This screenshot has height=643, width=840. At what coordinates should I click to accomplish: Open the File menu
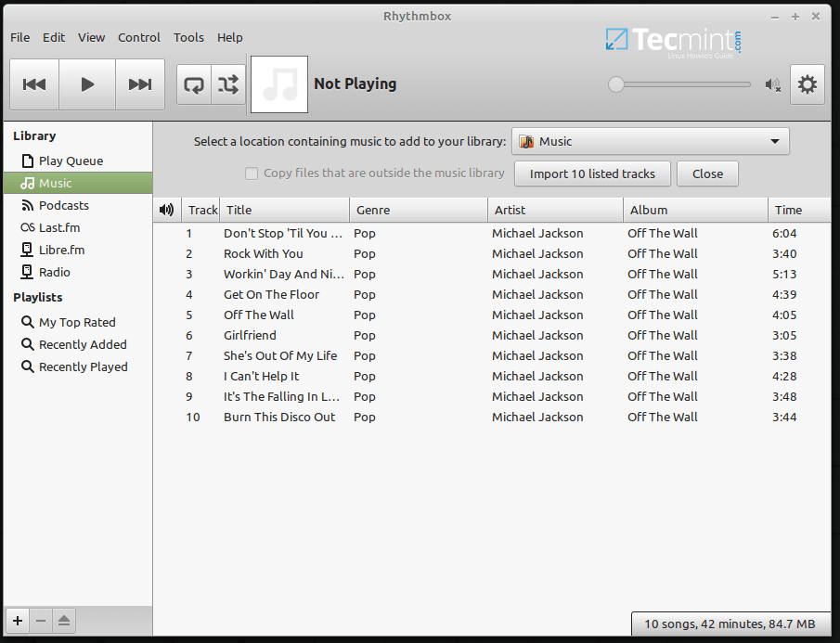(19, 37)
